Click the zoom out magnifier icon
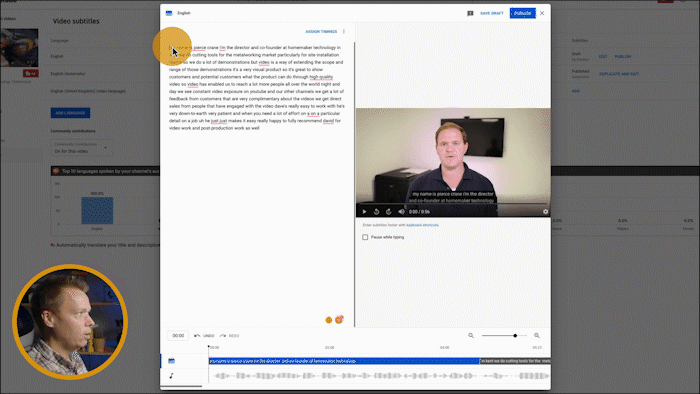The height and width of the screenshot is (394, 700). (x=471, y=335)
